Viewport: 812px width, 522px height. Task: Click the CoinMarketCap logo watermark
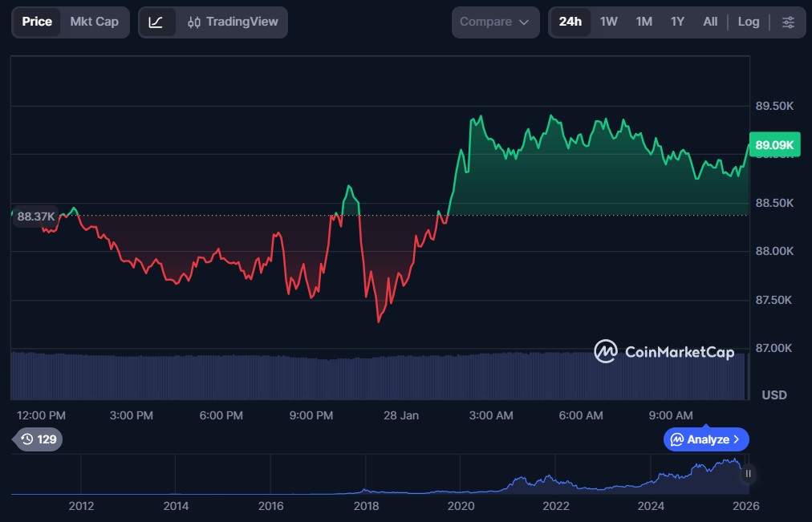coord(664,352)
